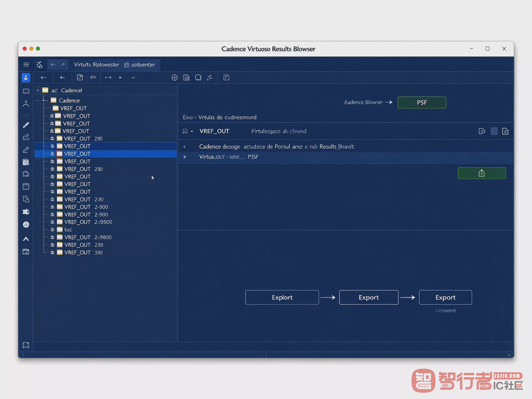Click the back chevron beside Cadence deauge
Image resolution: width=532 pixels, height=399 pixels.
tap(185, 147)
